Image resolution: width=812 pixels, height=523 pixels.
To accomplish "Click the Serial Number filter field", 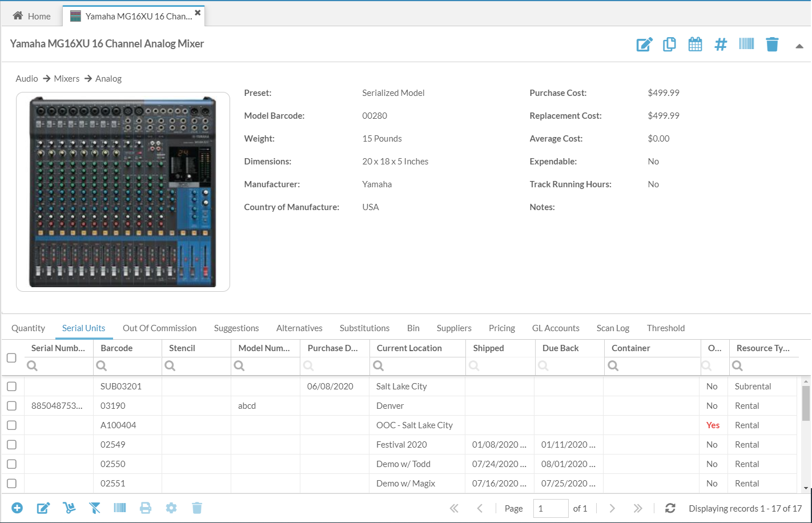I will click(59, 366).
